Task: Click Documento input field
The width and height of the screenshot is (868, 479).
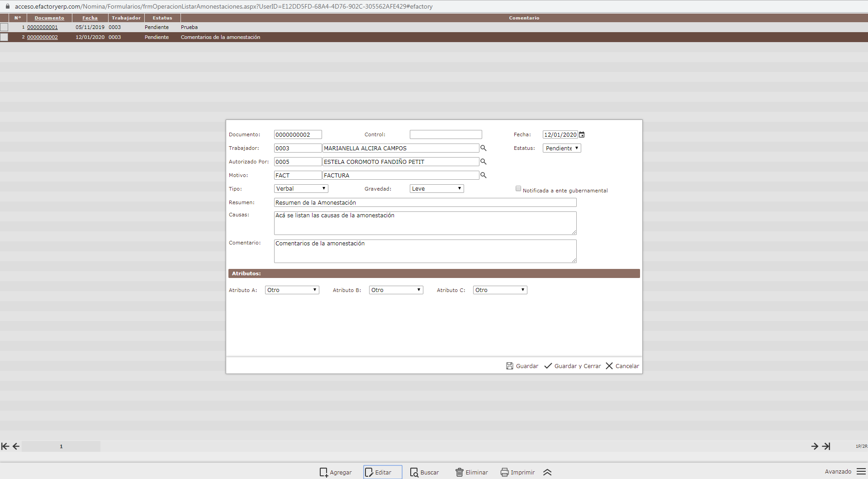Action: point(298,134)
